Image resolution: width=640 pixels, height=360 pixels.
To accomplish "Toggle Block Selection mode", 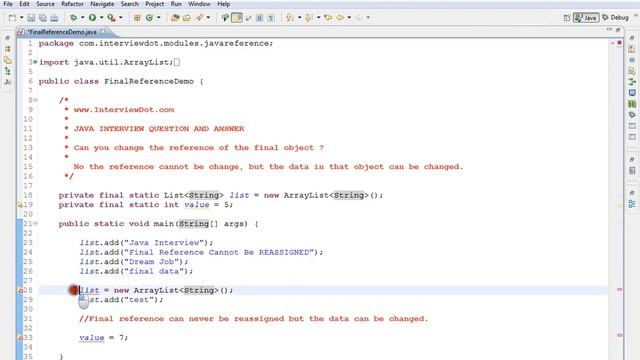I will coord(260,18).
